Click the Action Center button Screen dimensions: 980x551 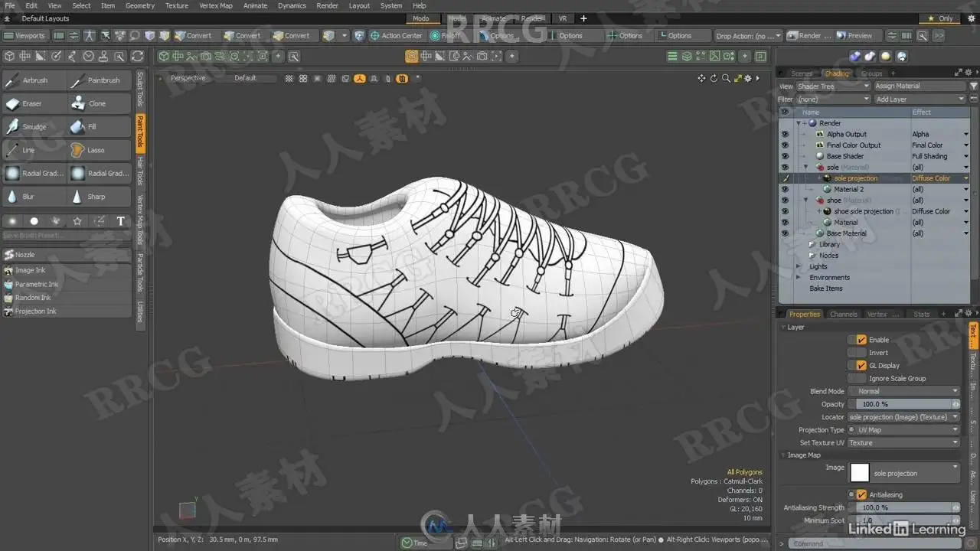tap(396, 35)
